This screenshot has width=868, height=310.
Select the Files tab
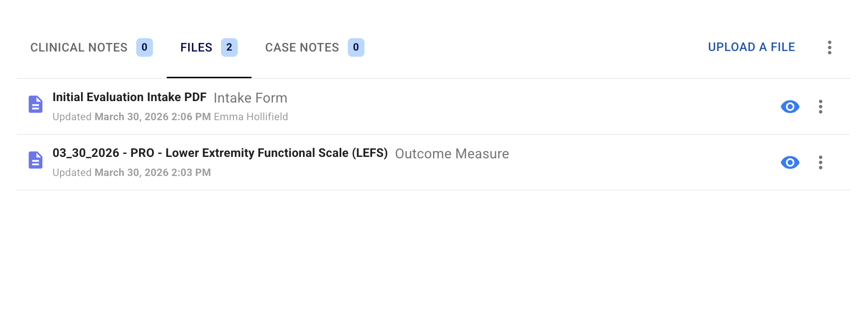[196, 48]
